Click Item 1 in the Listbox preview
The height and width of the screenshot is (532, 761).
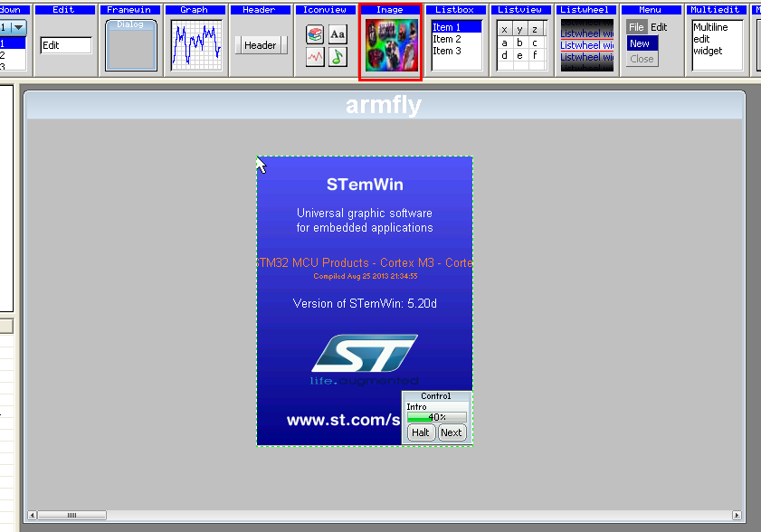coord(457,27)
